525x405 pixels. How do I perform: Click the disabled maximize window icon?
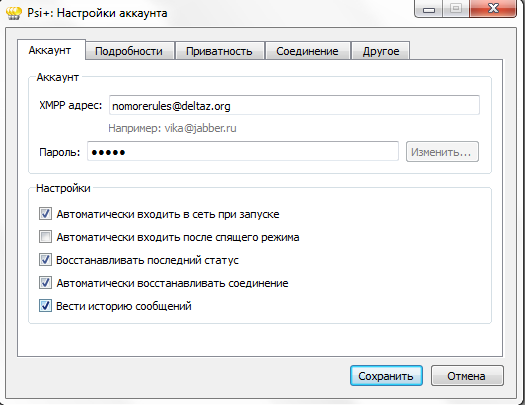pos(456,9)
